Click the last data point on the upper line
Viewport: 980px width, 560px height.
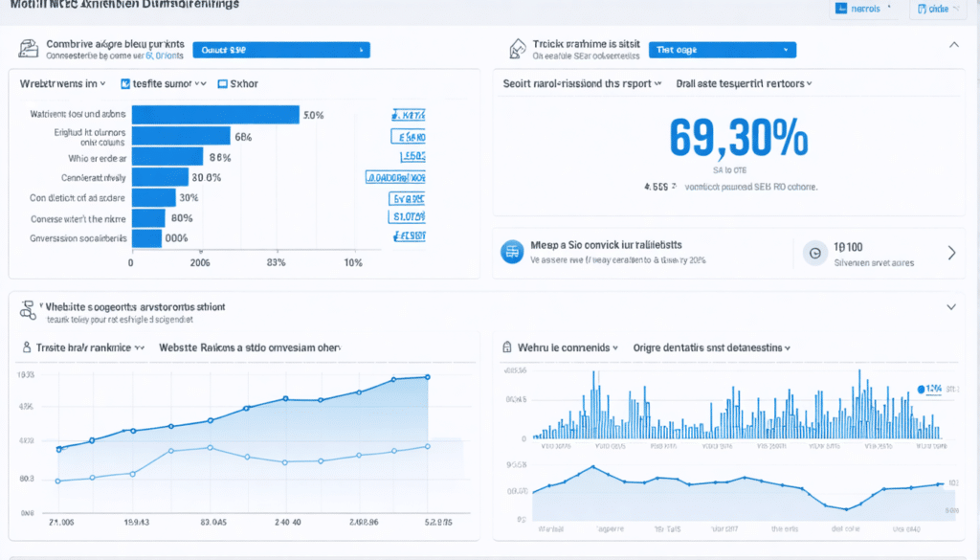click(428, 377)
